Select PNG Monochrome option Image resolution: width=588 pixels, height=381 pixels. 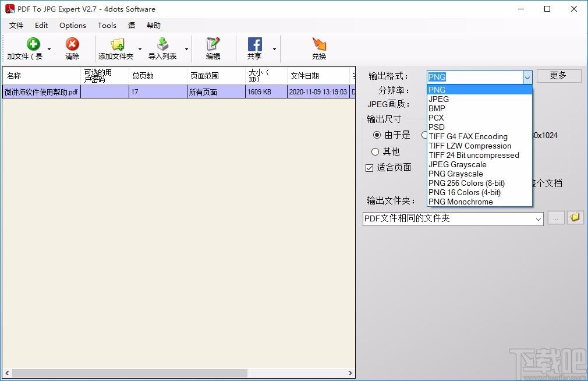pyautogui.click(x=480, y=202)
